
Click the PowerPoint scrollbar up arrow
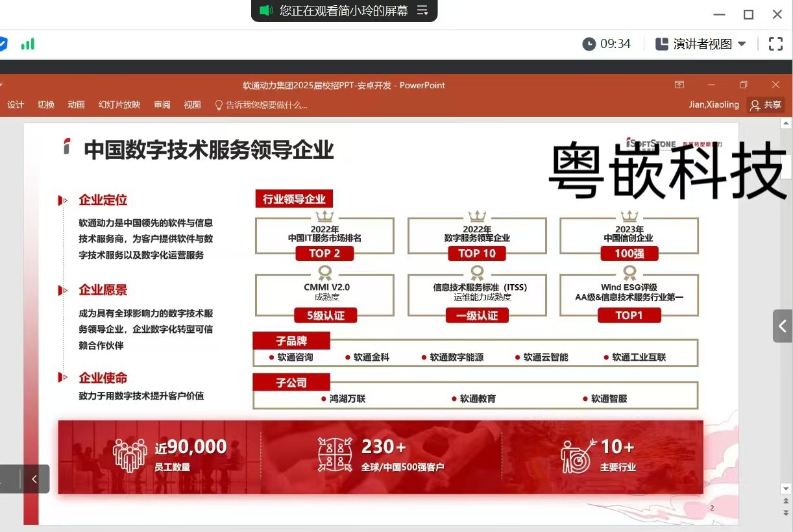[x=786, y=123]
